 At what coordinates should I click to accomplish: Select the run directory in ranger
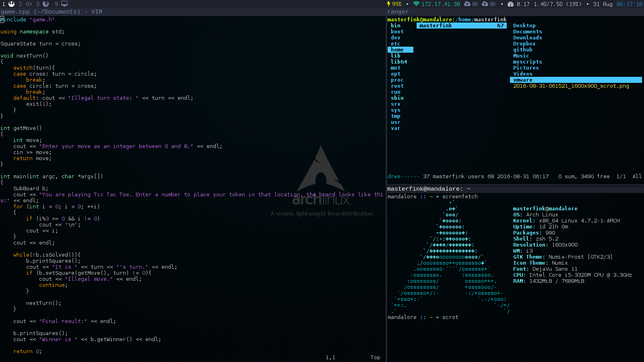[396, 92]
